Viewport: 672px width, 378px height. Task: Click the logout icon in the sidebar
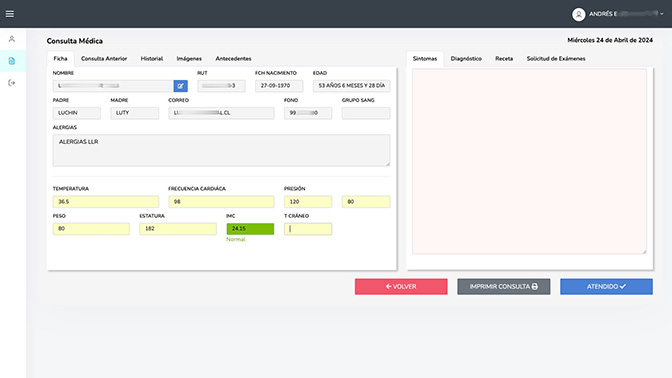(12, 83)
